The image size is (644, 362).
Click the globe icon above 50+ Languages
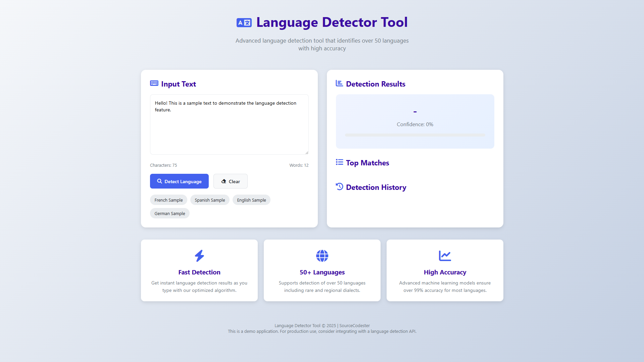tap(322, 256)
